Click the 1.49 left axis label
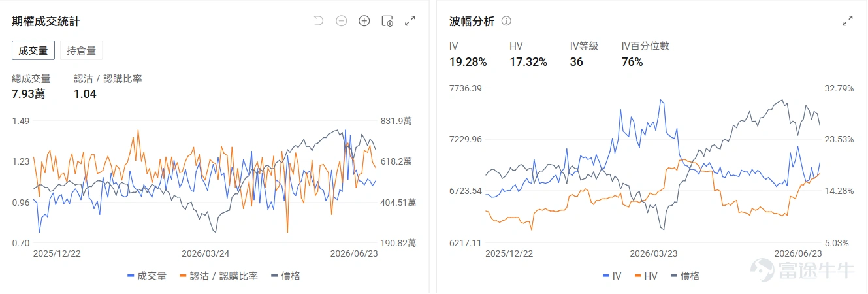The height and width of the screenshot is (294, 868). tap(21, 121)
